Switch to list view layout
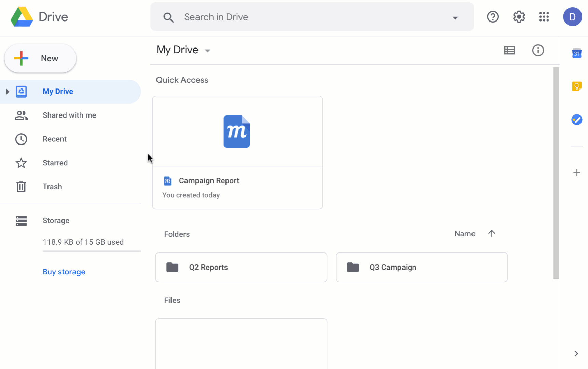 click(509, 50)
